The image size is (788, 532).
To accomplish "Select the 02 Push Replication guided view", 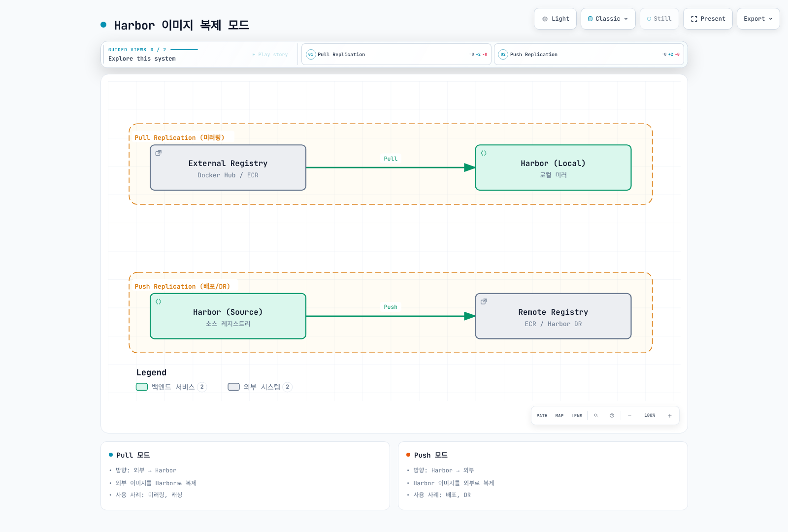I will 589,54.
